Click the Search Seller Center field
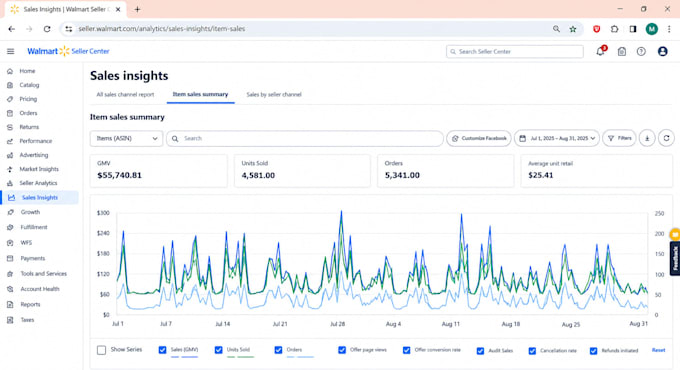This screenshot has width=680, height=370. coord(515,52)
